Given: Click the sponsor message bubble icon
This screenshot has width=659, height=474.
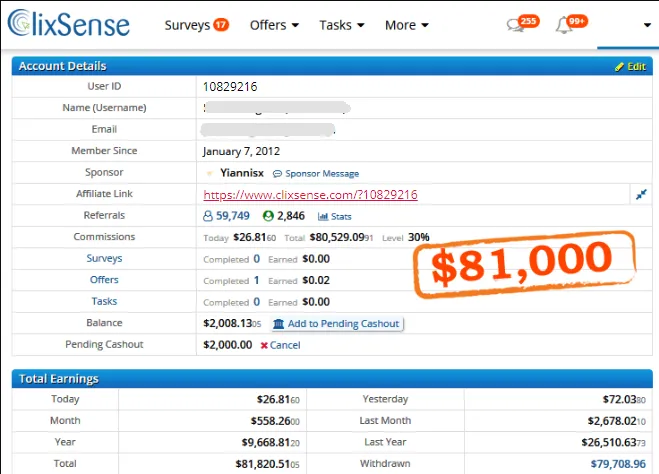Looking at the screenshot, I should [x=277, y=174].
